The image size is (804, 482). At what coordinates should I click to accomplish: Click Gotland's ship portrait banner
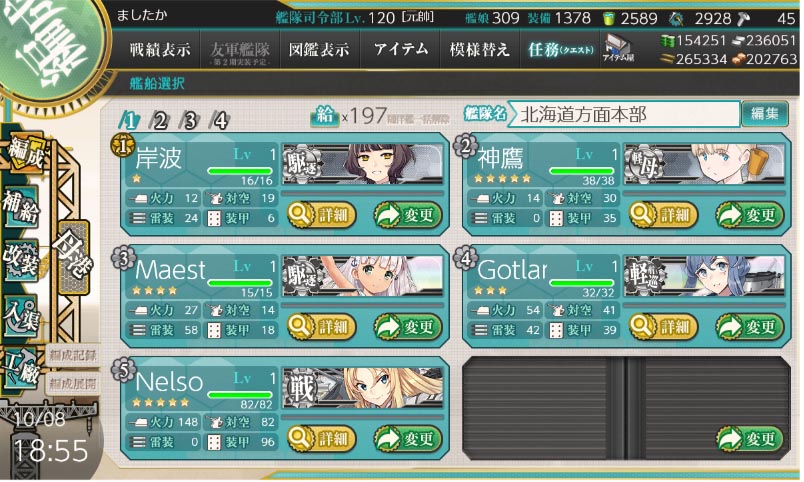704,276
